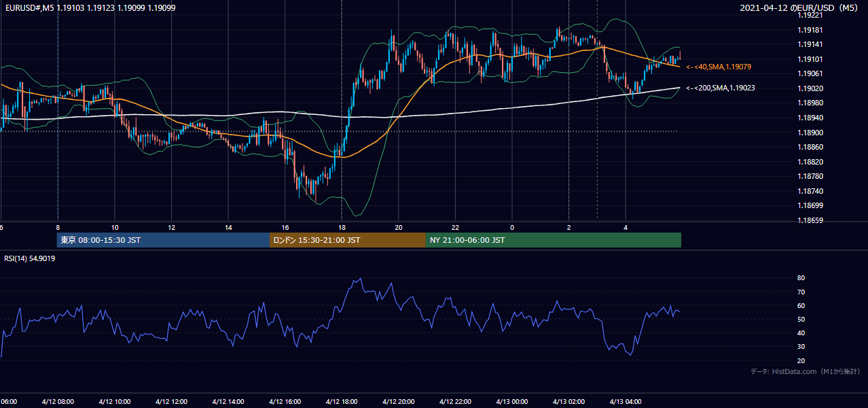Click RSI axis level 40
Image resolution: width=868 pixels, height=408 pixels.
point(801,333)
